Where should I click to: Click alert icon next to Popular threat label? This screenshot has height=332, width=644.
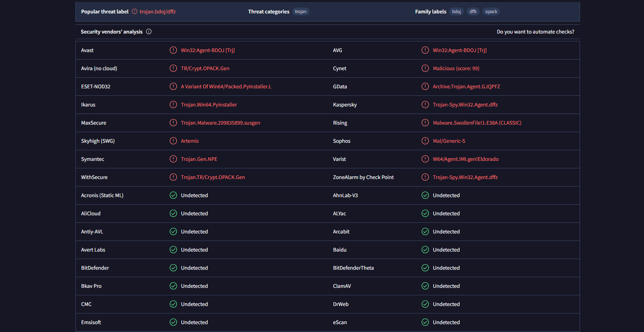[135, 11]
